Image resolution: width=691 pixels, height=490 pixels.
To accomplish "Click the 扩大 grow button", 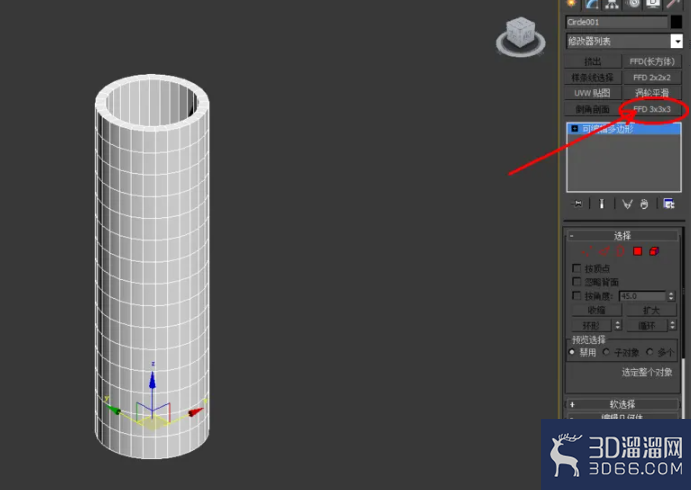I will [x=651, y=310].
